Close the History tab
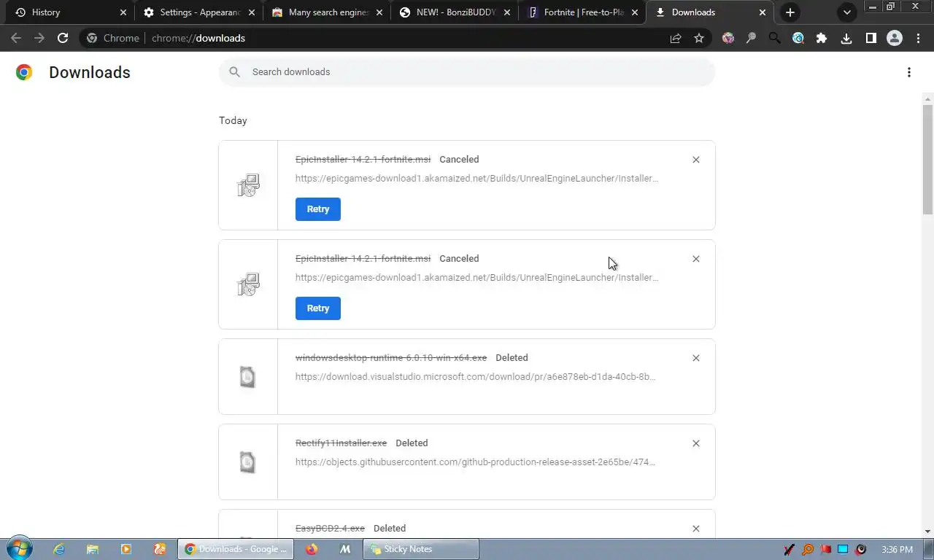Screen dimensions: 934x560 [123, 12]
